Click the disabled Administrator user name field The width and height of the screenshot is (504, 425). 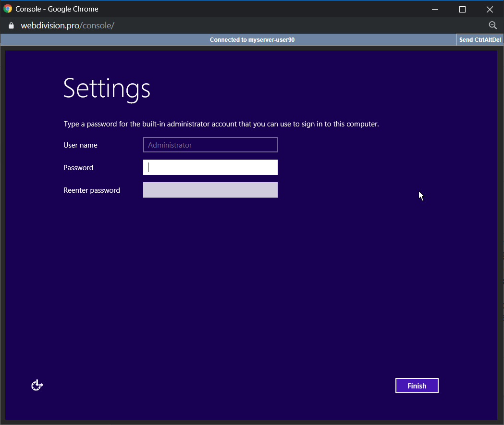tap(210, 145)
